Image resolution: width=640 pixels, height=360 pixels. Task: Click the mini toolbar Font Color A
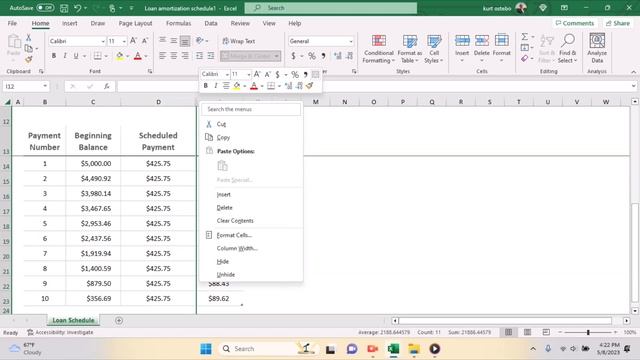click(x=253, y=86)
